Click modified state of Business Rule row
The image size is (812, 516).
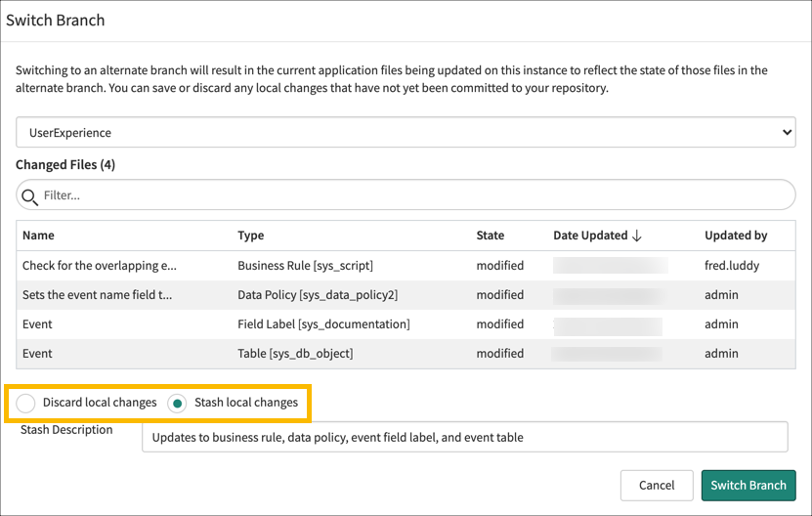click(499, 265)
